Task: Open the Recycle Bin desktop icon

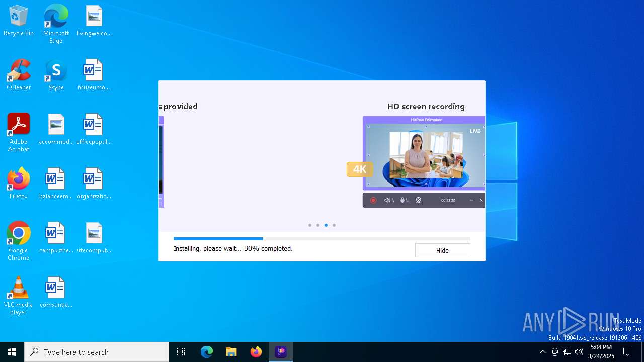Action: (x=19, y=21)
